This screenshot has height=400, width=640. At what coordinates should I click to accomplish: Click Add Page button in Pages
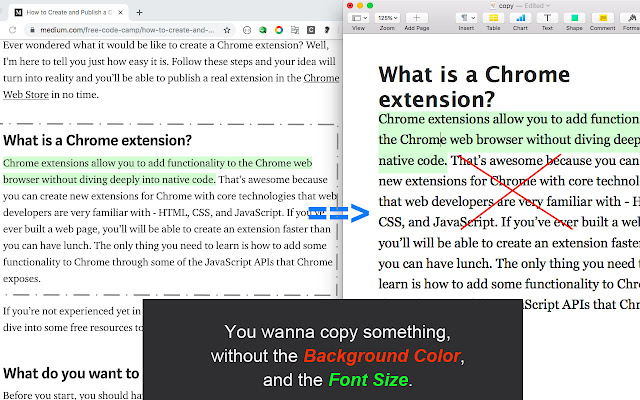point(416,18)
